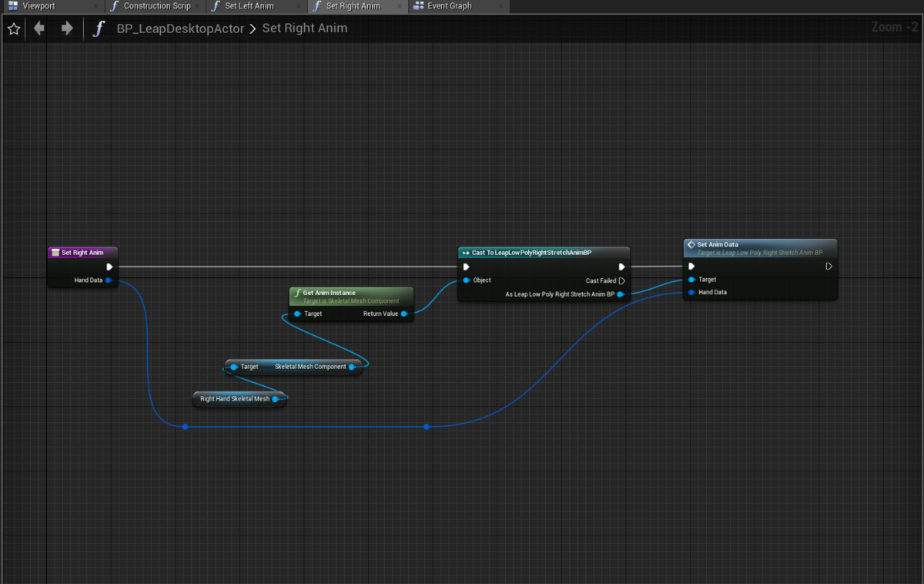Screen dimensions: 924x584
Task: Select the right reroute node on Hand Data wire
Action: [x=427, y=426]
